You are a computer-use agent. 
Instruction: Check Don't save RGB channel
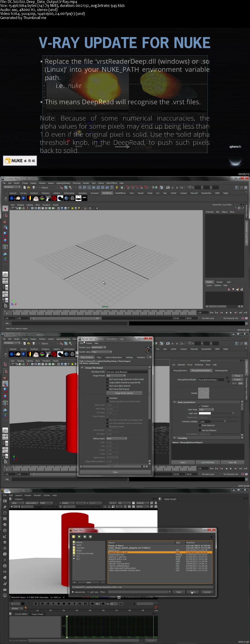[x=107, y=389]
